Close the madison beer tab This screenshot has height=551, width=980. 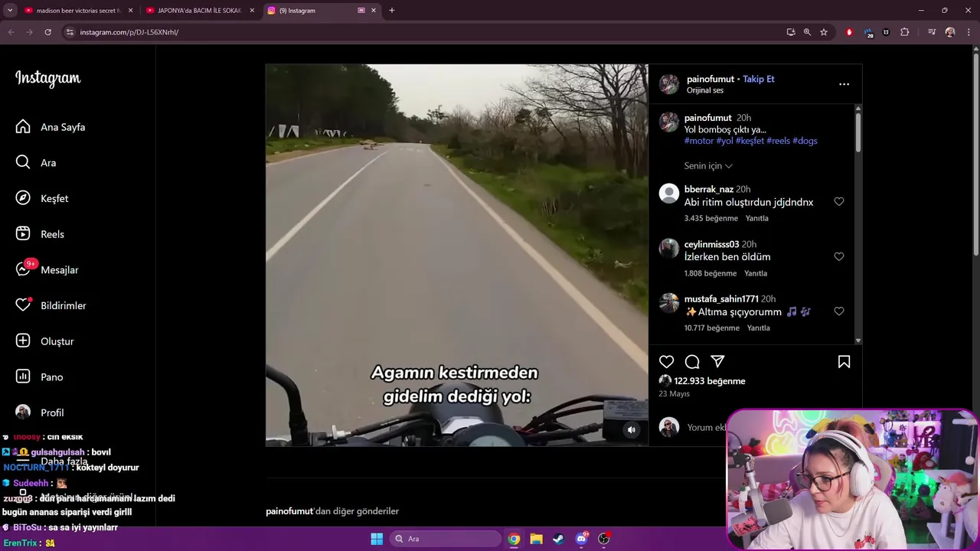pos(130,11)
